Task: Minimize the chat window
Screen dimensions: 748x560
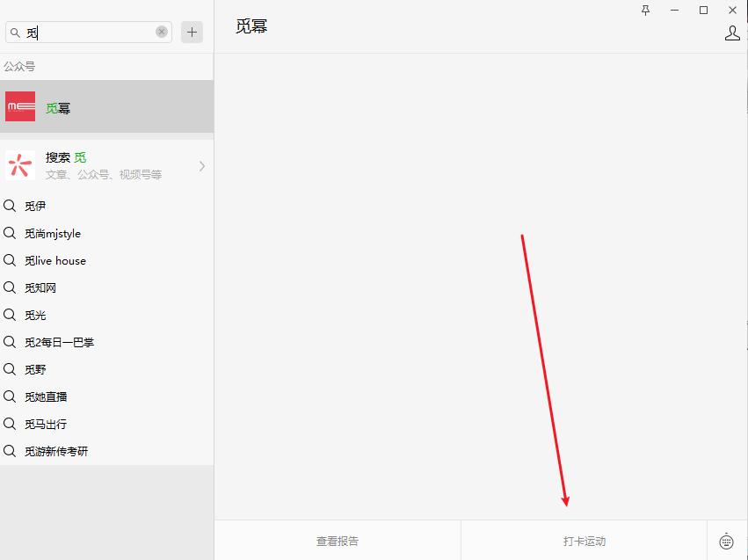Action: [674, 10]
